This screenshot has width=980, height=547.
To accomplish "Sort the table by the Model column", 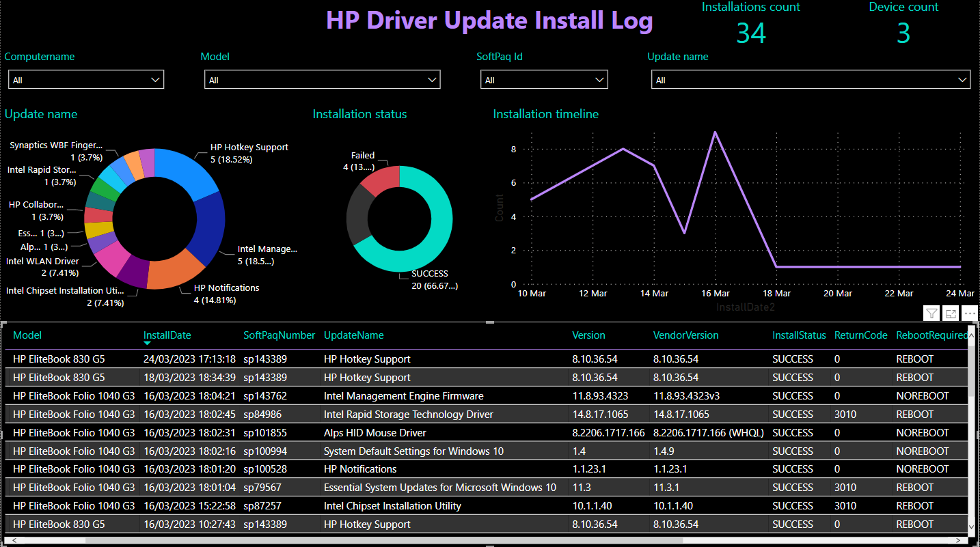I will pos(27,335).
